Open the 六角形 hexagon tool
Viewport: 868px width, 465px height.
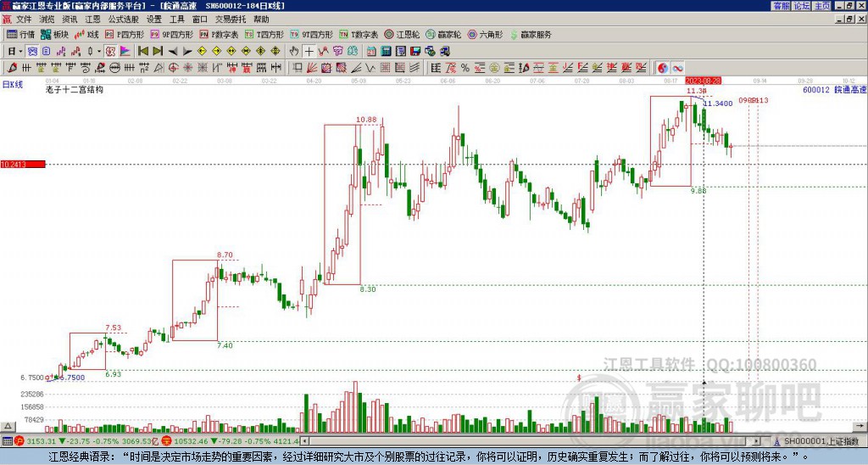pyautogui.click(x=485, y=34)
